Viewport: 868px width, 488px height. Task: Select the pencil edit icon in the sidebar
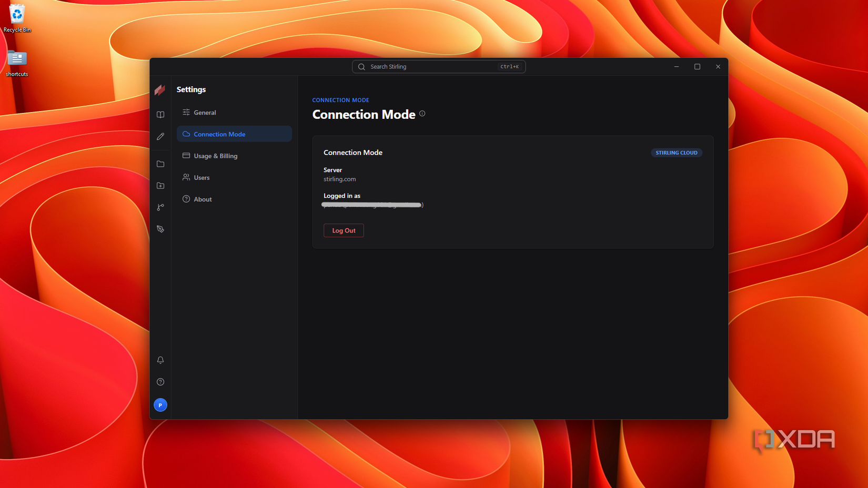click(x=160, y=136)
